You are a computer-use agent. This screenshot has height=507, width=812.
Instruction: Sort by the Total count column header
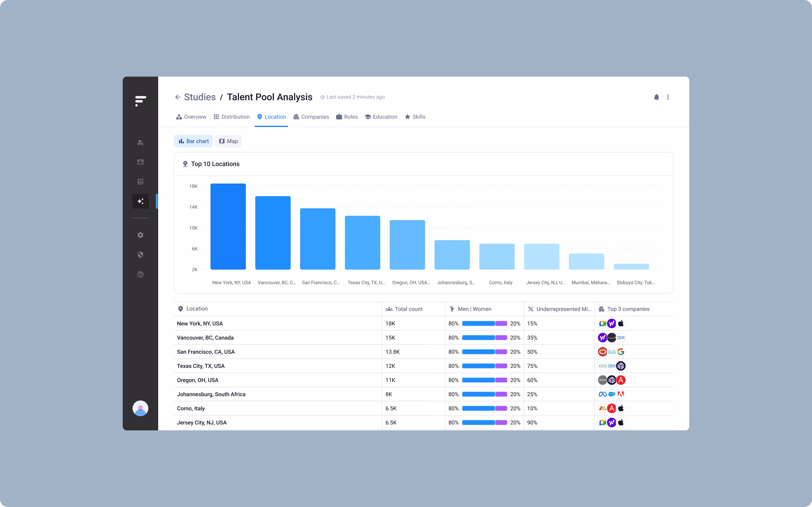point(408,309)
